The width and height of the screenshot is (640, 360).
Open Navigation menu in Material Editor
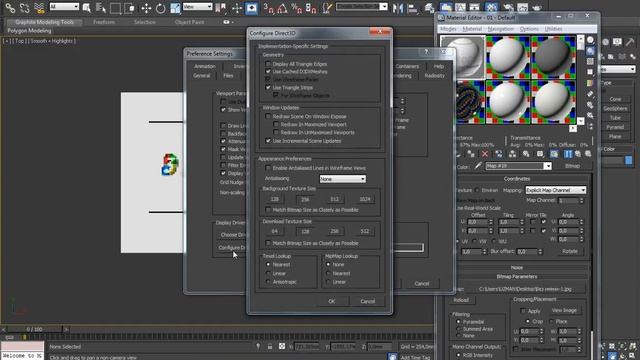(501, 29)
